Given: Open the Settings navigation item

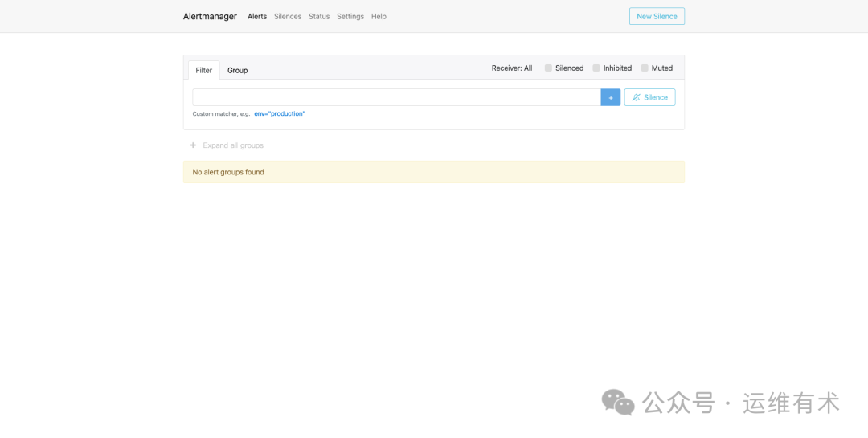Looking at the screenshot, I should tap(350, 17).
